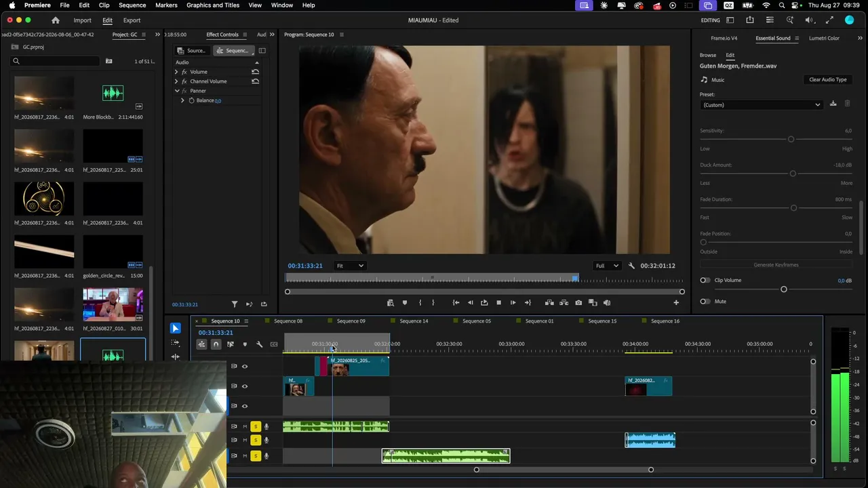Open the Sequence menu in menu bar
This screenshot has height=488, width=868.
(132, 5)
